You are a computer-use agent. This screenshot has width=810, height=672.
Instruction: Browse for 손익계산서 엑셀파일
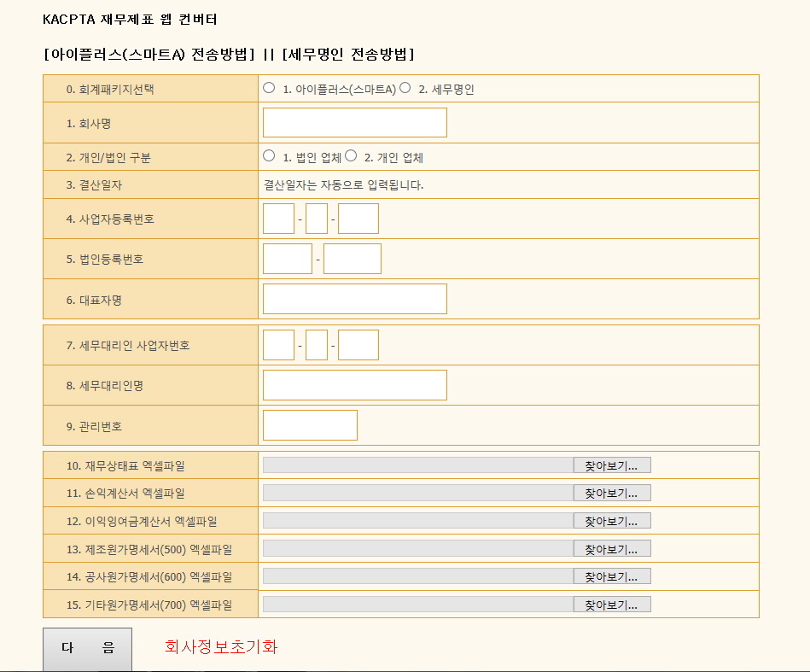612,494
